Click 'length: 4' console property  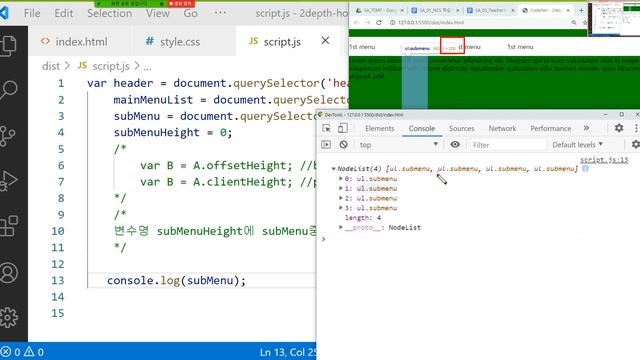tap(362, 218)
